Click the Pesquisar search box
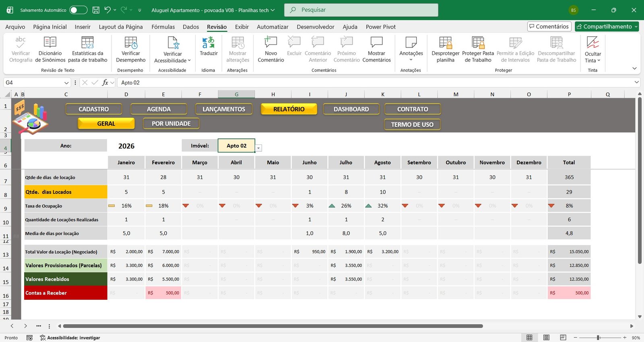The image size is (644, 342). point(361,10)
